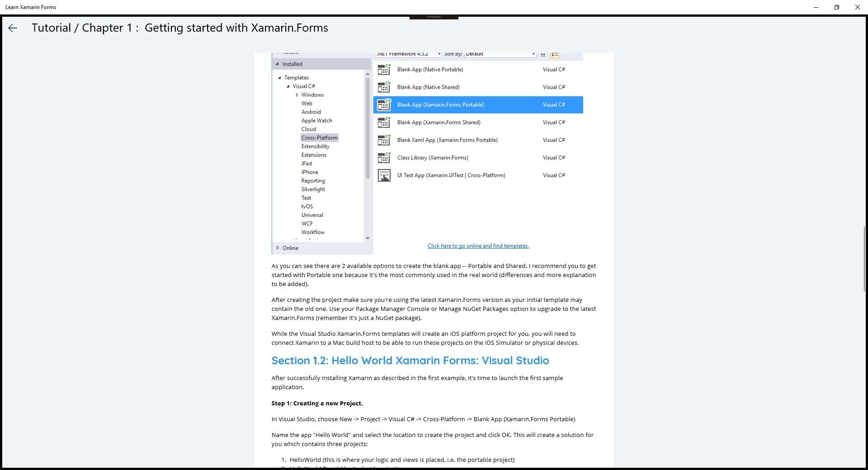868x470 pixels.
Task: Select the Extensibility template category
Action: click(x=316, y=146)
